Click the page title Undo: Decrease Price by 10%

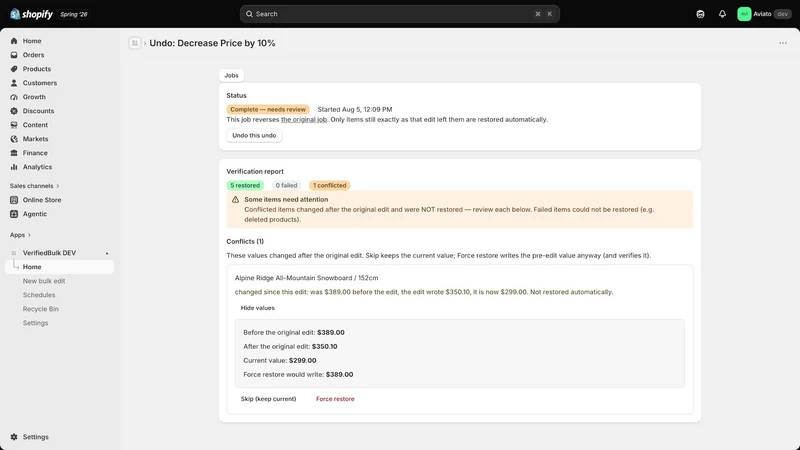(212, 43)
